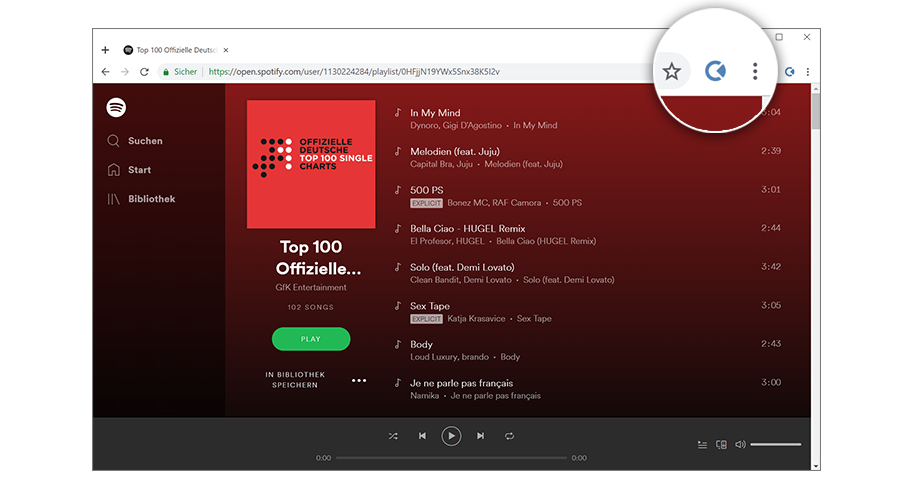Click browser forward arrow
Image resolution: width=900 pixels, height=500 pixels.
[x=125, y=72]
